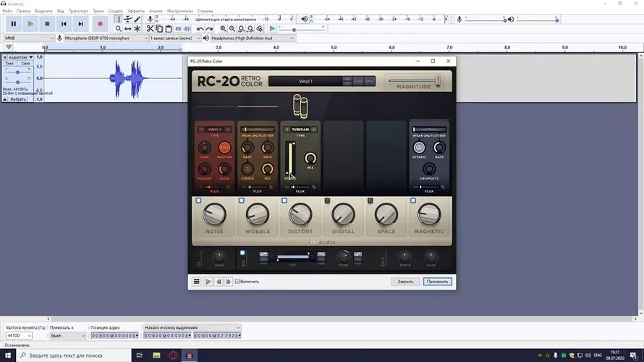Open the recording channels (моно) dropdown
Image resolution: width=644 pixels, height=362 pixels.
point(175,38)
